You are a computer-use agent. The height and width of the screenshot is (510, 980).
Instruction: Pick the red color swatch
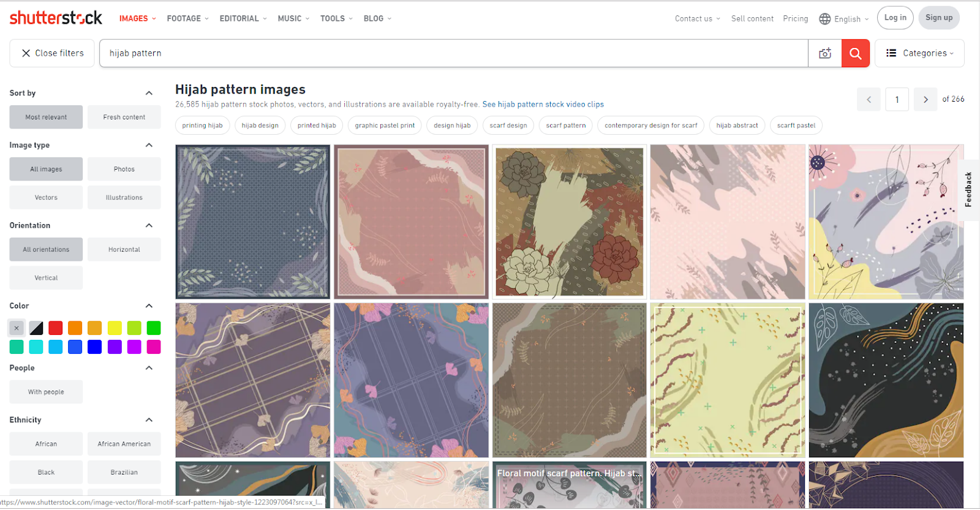(x=56, y=328)
